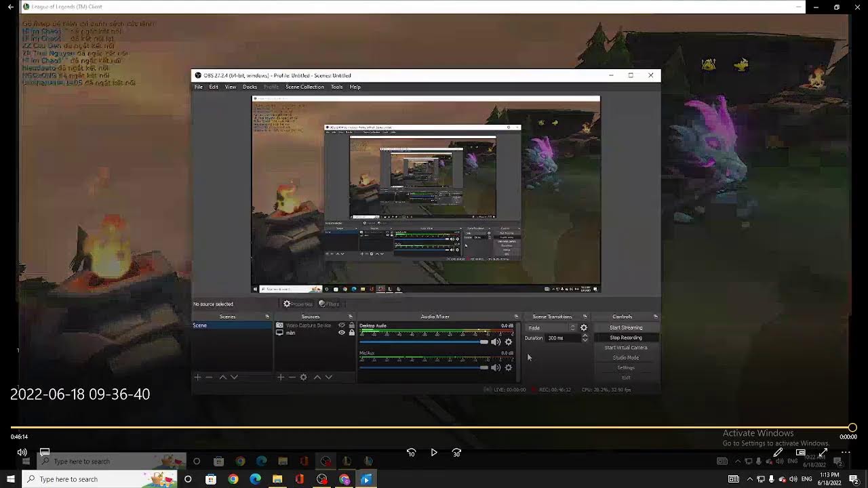The image size is (868, 488).
Task: Open the OBS File menu
Action: click(x=199, y=87)
